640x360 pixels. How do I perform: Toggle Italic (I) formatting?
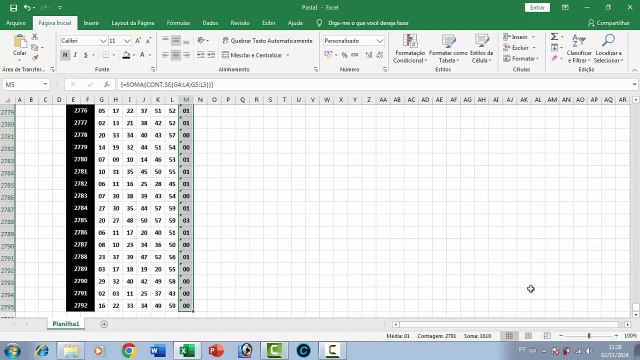pos(75,55)
